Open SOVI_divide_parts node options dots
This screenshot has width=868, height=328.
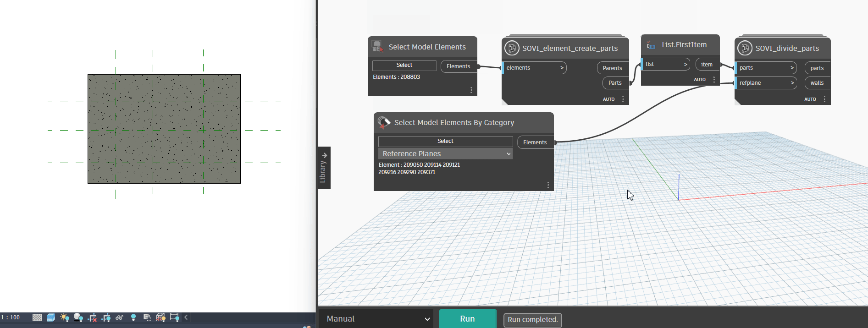point(824,99)
